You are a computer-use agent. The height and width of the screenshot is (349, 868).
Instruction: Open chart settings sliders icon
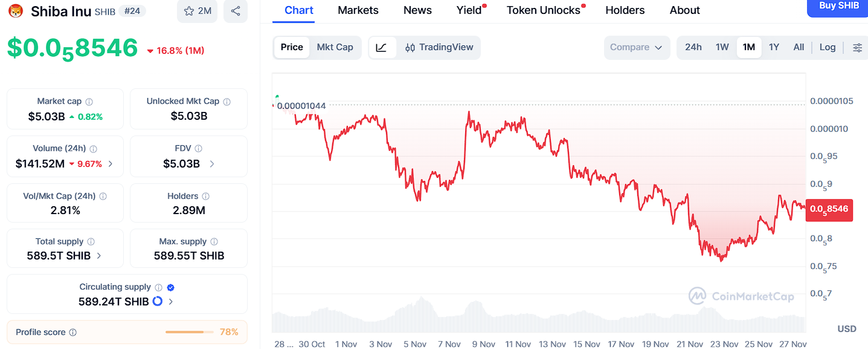(x=857, y=47)
